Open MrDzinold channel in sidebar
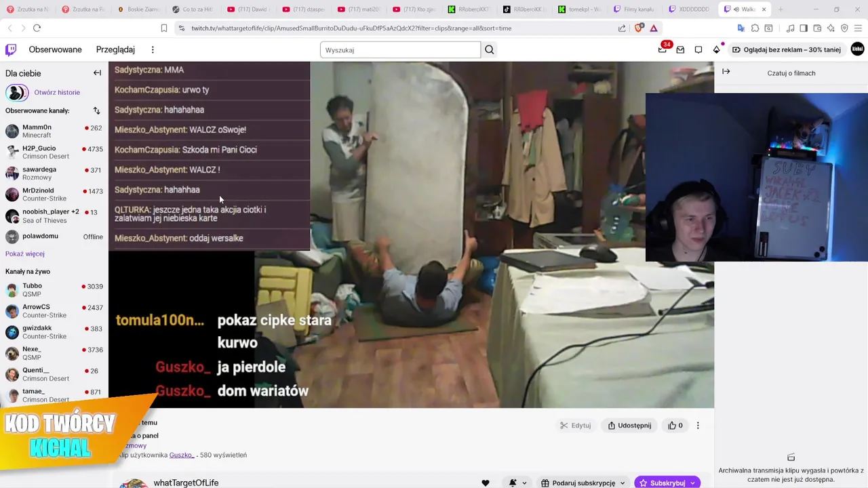 (x=54, y=194)
